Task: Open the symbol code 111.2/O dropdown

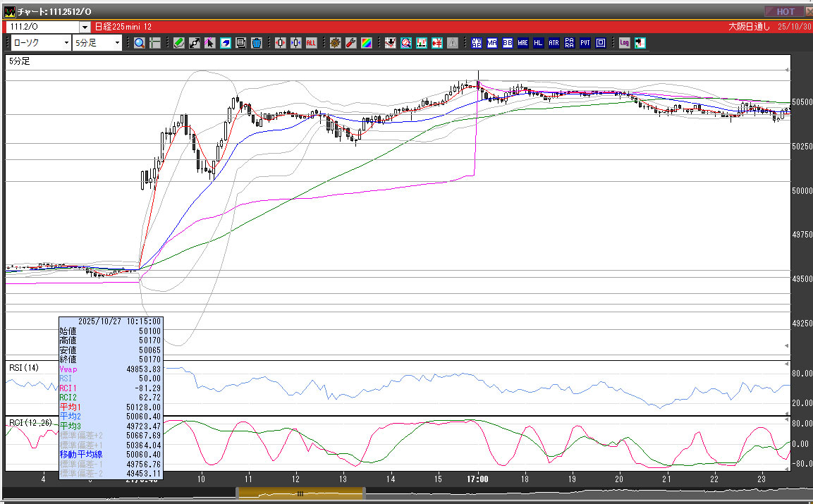Action: click(85, 27)
